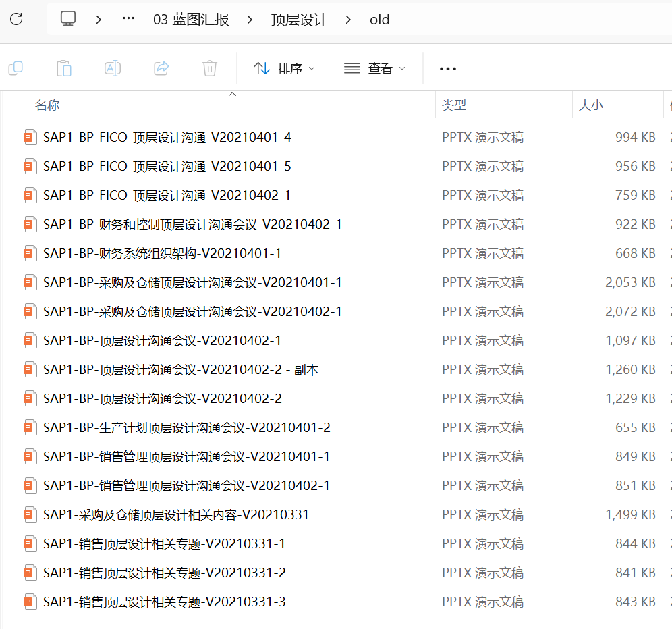This screenshot has height=638, width=672.
Task: Click PowerPoint icon of SAP1-采购及仓储顶层设计相关内容-V20210331
Action: [29, 514]
